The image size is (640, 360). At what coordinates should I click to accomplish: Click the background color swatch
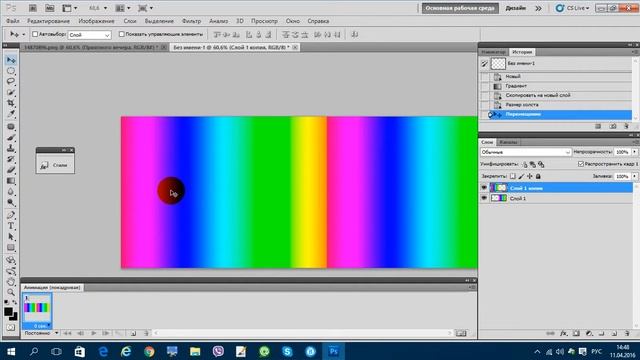coord(15,317)
